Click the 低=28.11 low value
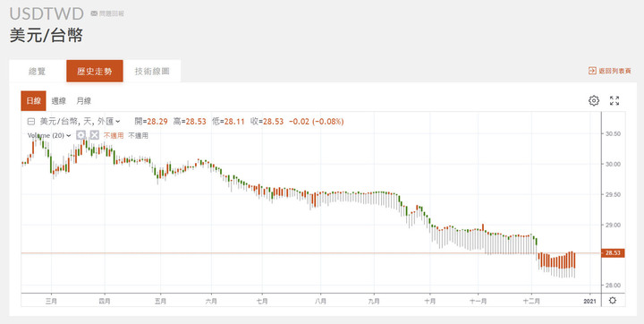The height and width of the screenshot is (324, 644). [x=228, y=122]
